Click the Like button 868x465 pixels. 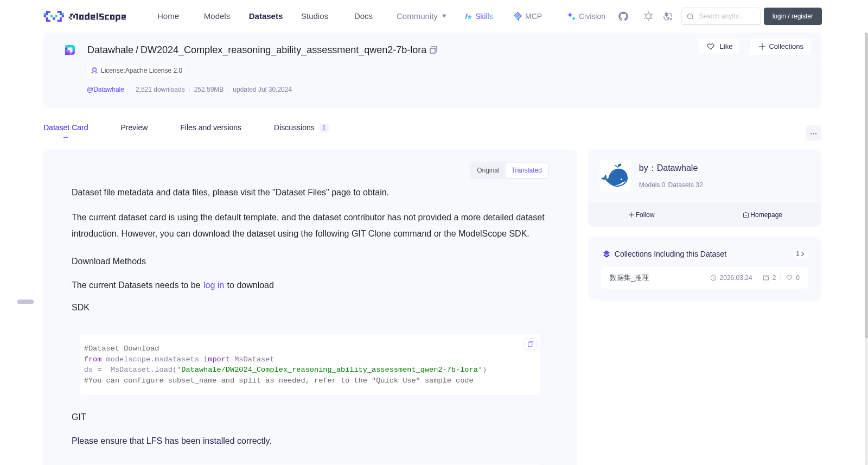pyautogui.click(x=719, y=47)
